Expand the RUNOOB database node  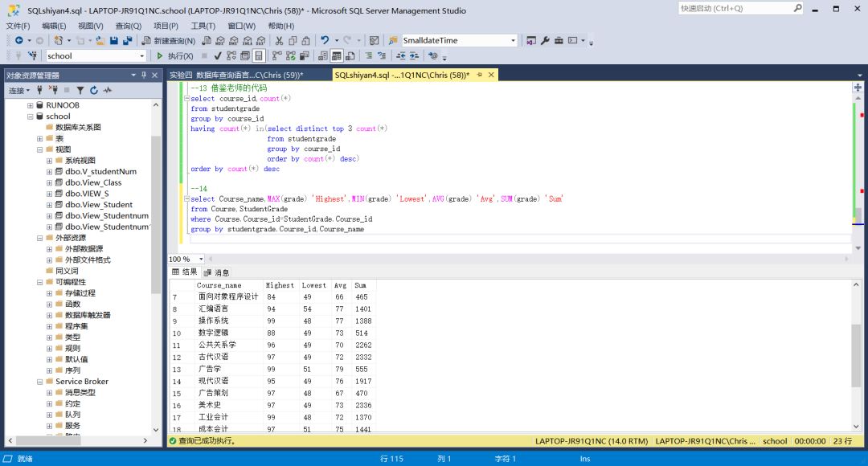tap(31, 105)
